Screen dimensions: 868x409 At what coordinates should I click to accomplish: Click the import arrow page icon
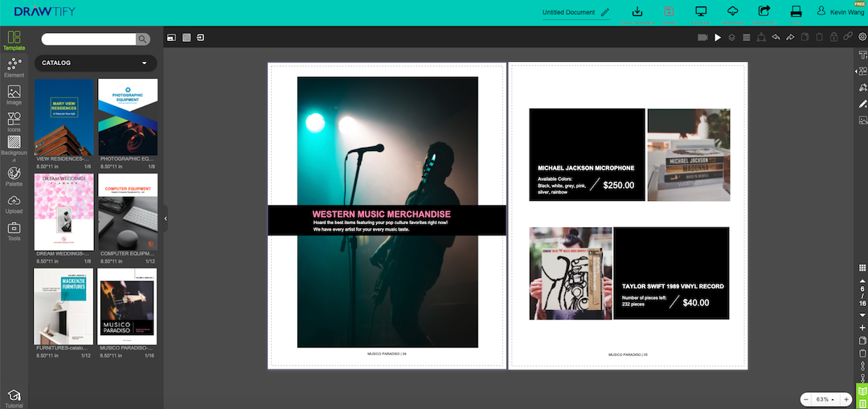pos(200,38)
